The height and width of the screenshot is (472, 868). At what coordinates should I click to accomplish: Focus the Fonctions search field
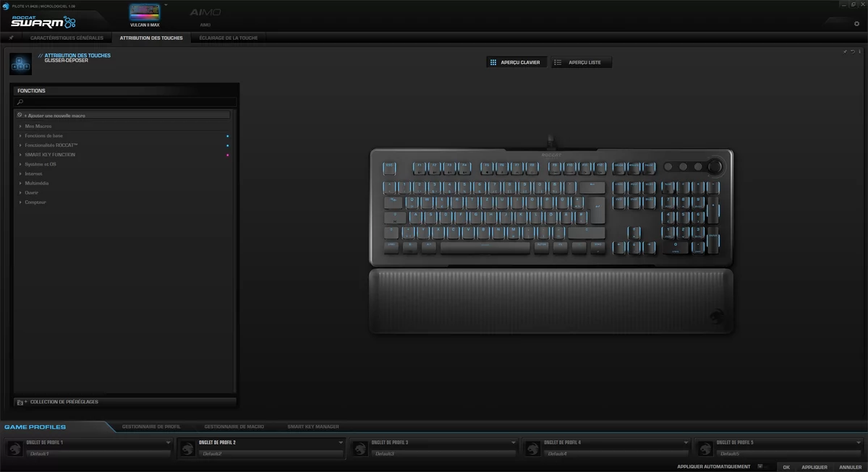[126, 103]
